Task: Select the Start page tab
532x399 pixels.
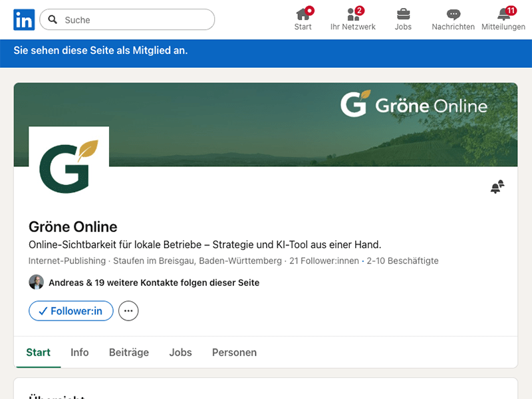Action: click(39, 352)
